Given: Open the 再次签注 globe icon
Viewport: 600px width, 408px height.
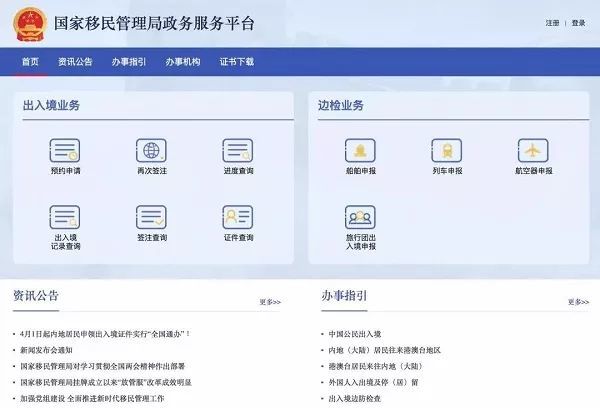Looking at the screenshot, I should 152,150.
